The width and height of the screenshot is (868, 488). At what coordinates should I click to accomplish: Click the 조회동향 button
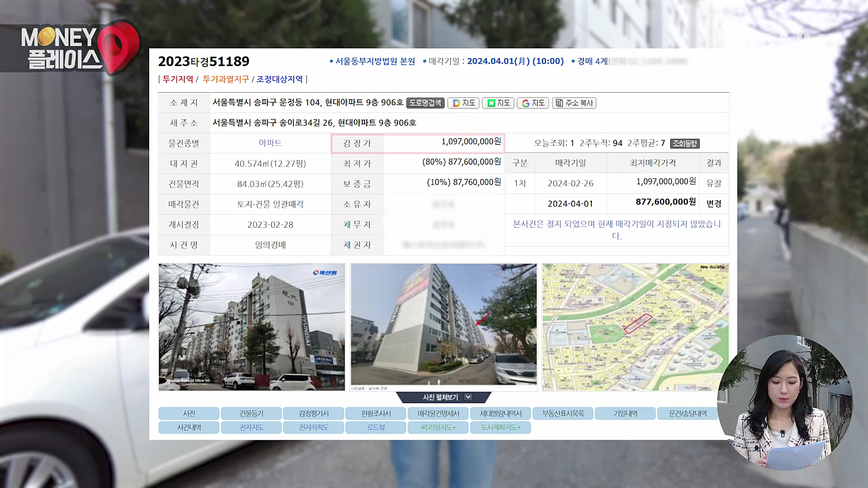tap(685, 144)
